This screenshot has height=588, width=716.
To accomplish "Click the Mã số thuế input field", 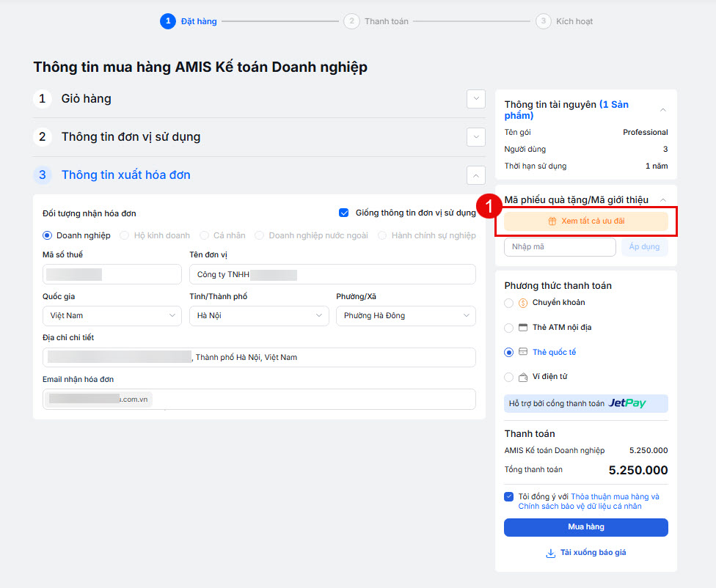I will [x=112, y=274].
